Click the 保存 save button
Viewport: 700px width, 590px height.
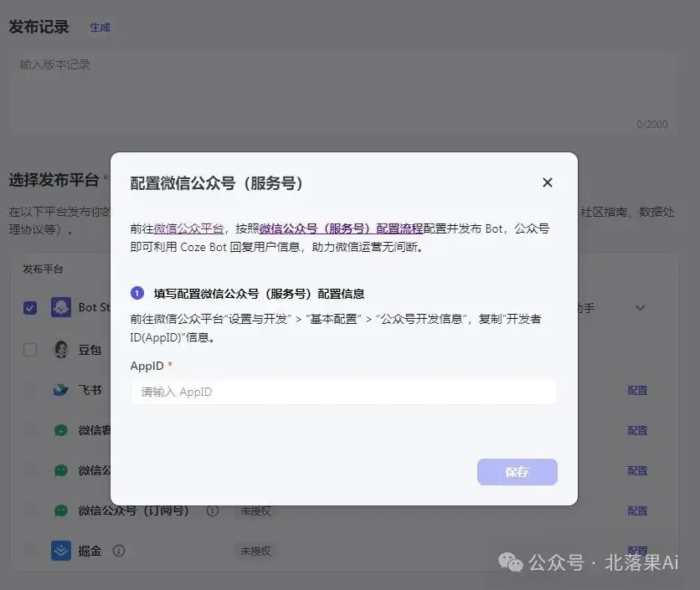point(517,471)
